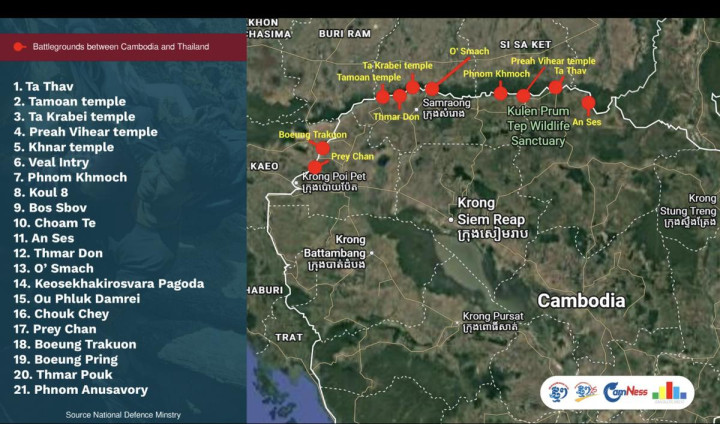The height and width of the screenshot is (424, 720).
Task: Select list item '17. Prey Chan'
Action: (x=55, y=329)
